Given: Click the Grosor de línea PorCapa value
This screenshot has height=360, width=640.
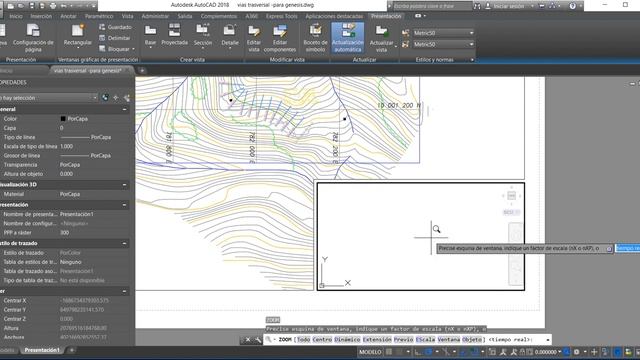Looking at the screenshot, I should pos(85,156).
